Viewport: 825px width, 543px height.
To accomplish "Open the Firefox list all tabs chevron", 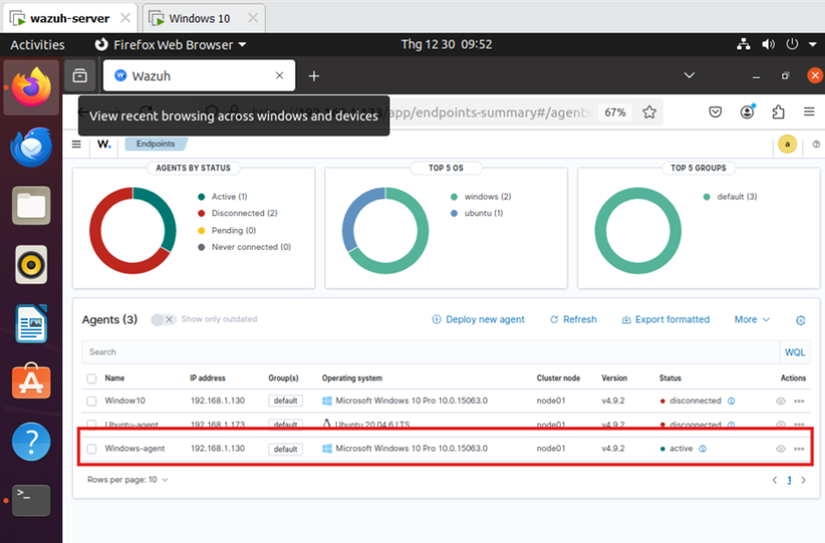I will (x=689, y=76).
